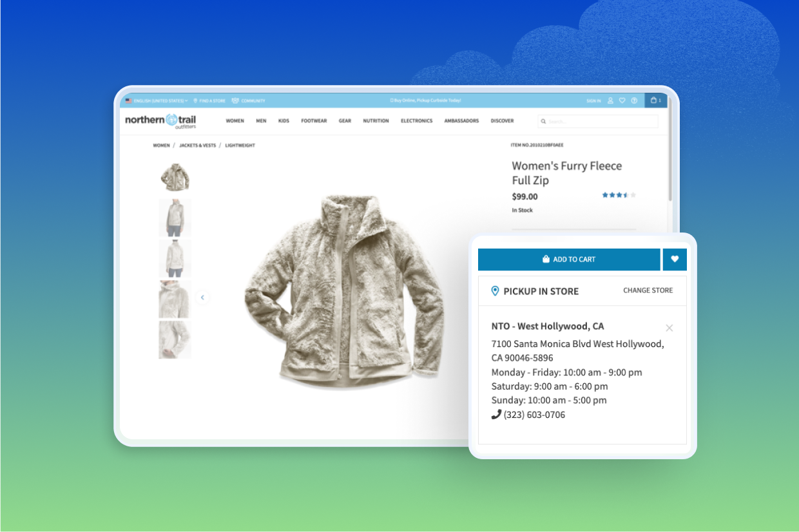The height and width of the screenshot is (532, 799).
Task: Click the previous image arrow
Action: click(x=202, y=298)
